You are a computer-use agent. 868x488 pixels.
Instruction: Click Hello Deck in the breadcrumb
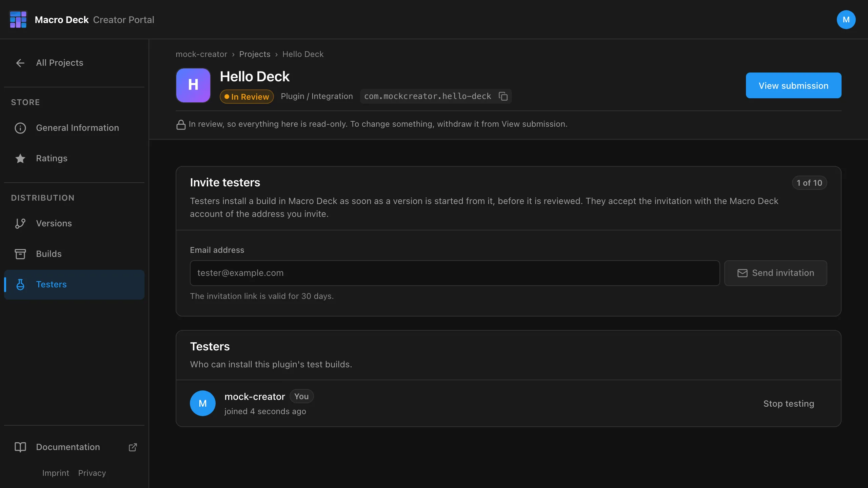(303, 54)
